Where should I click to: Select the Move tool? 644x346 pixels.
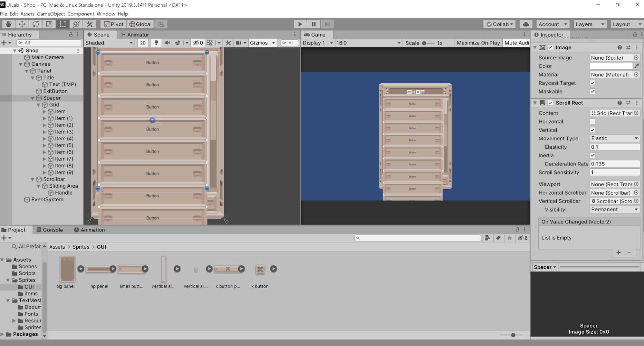click(x=22, y=24)
